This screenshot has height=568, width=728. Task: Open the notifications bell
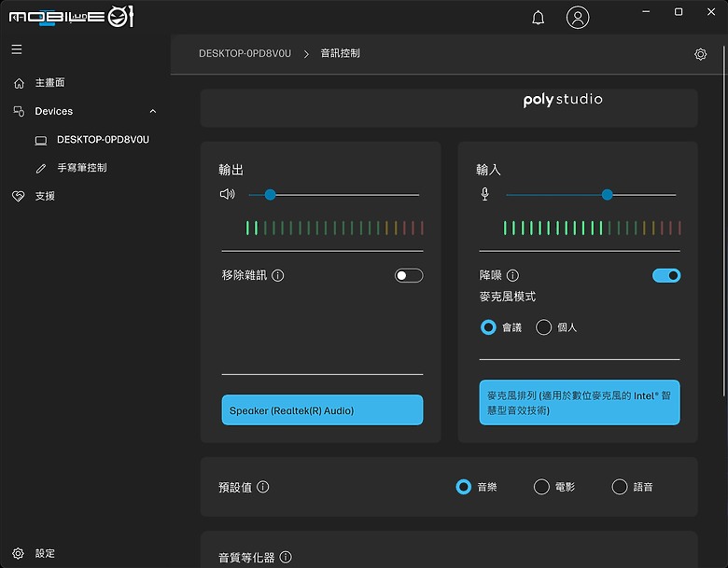click(x=539, y=18)
